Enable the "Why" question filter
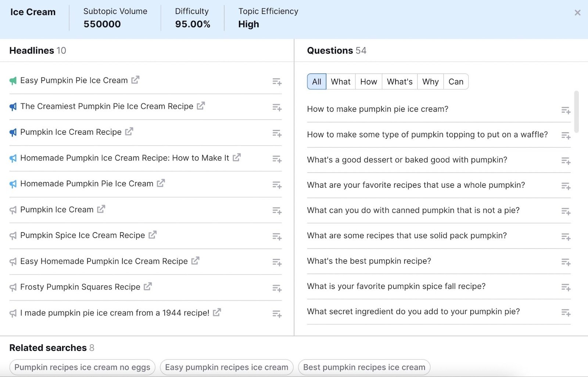Viewport: 588px width, 377px height. [430, 81]
